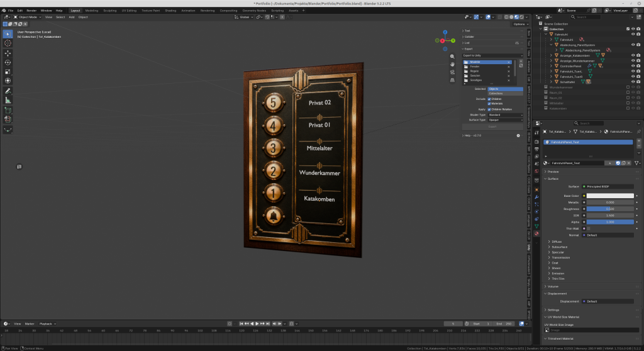Open the Render menu

coord(31,11)
